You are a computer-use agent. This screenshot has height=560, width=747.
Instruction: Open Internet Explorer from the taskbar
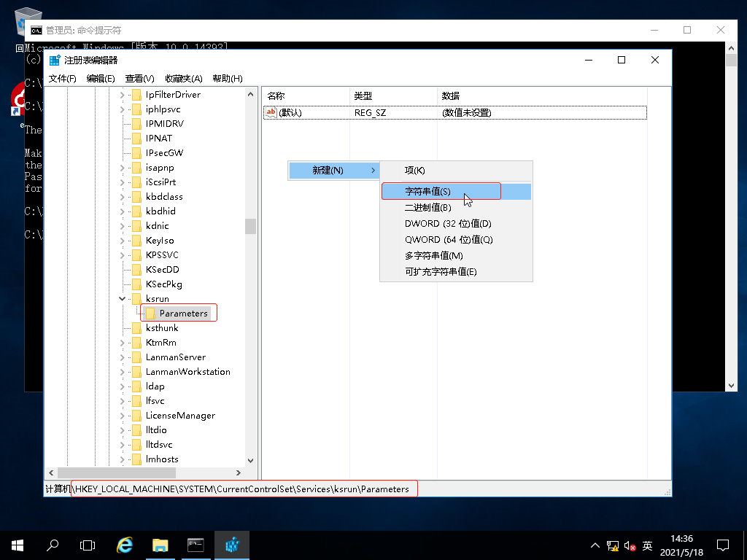pos(125,545)
